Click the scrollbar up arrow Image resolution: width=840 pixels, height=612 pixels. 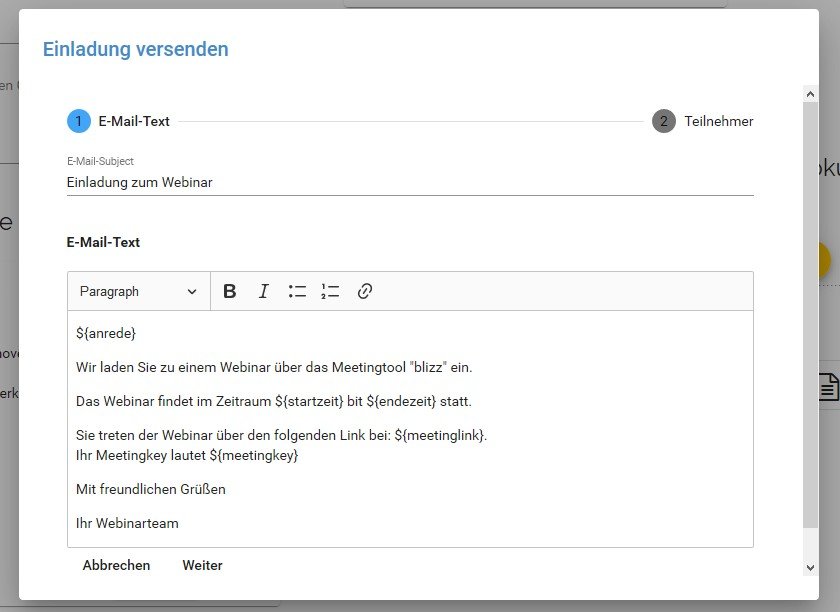click(810, 93)
